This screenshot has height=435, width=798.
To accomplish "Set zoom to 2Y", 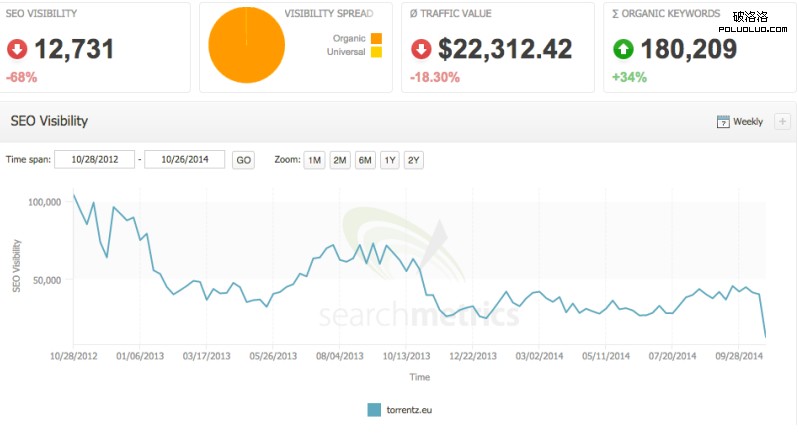I will tap(414, 160).
